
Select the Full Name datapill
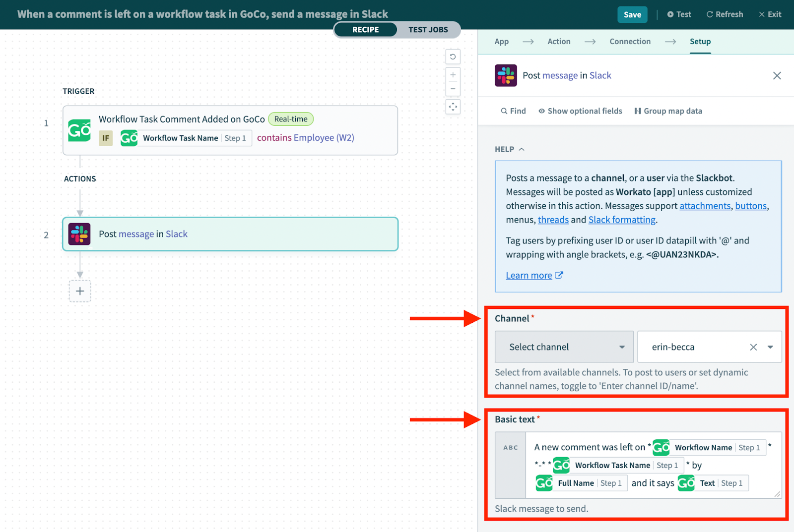(582, 483)
